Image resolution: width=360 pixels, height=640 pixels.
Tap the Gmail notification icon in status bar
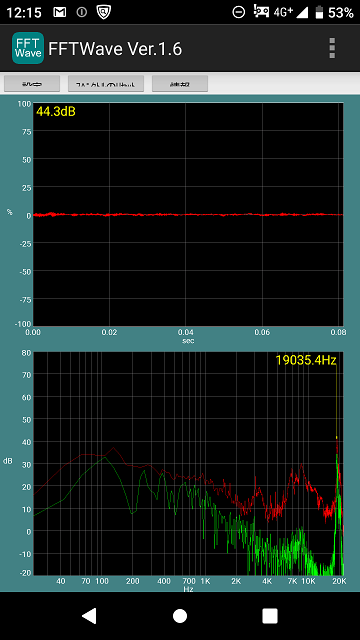60,12
